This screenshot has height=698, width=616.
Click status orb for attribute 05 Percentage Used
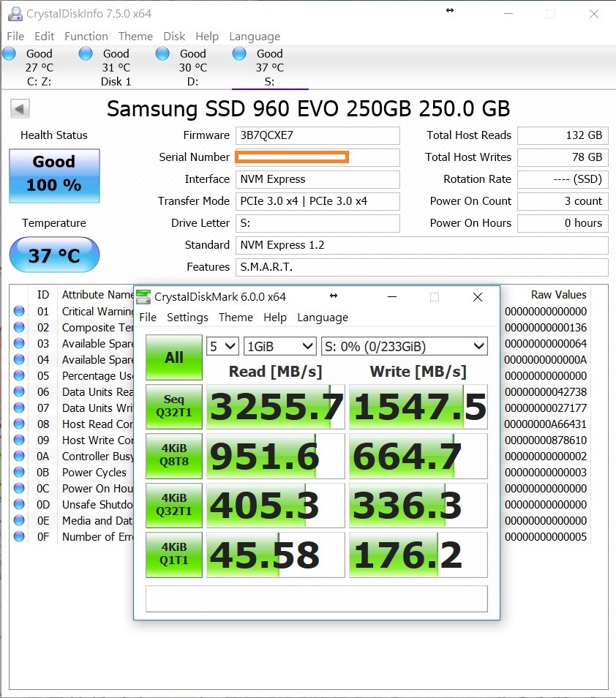point(19,376)
